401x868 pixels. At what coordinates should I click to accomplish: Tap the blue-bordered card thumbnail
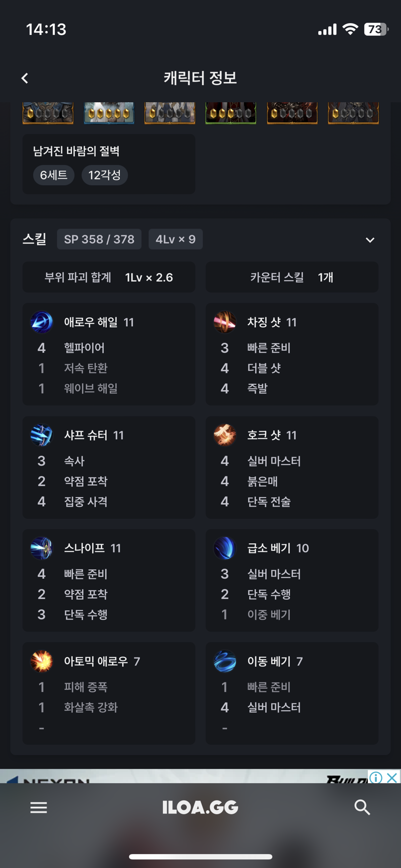pos(109,113)
